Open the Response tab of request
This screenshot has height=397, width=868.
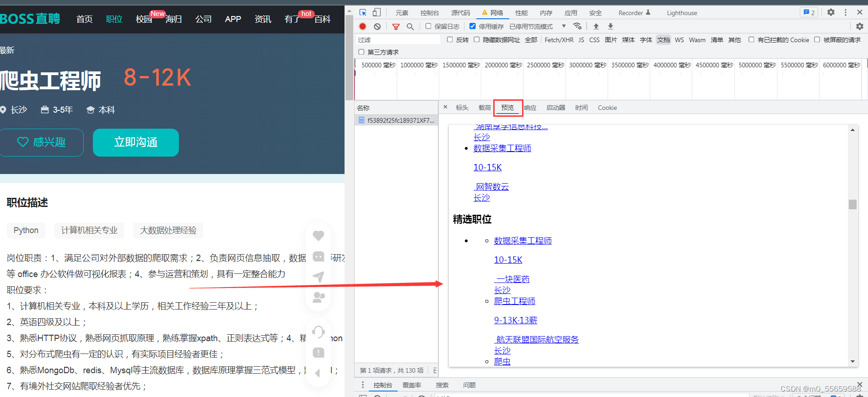point(530,108)
